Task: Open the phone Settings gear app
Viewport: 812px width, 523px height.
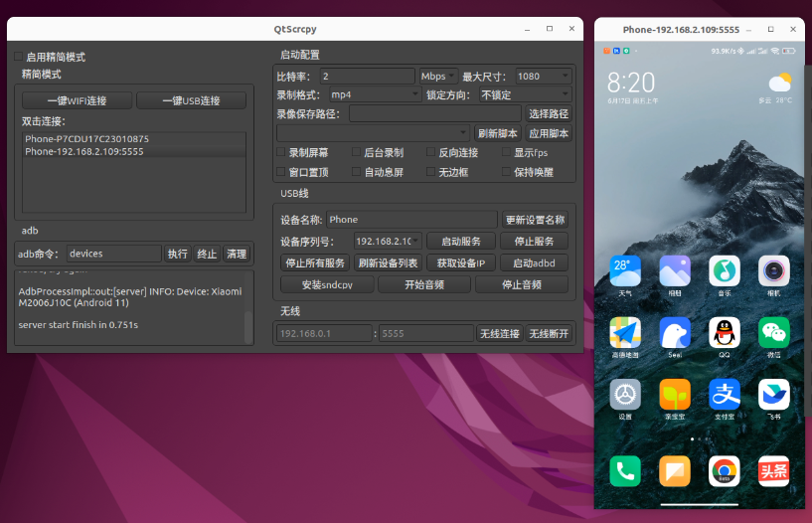Action: tap(625, 395)
